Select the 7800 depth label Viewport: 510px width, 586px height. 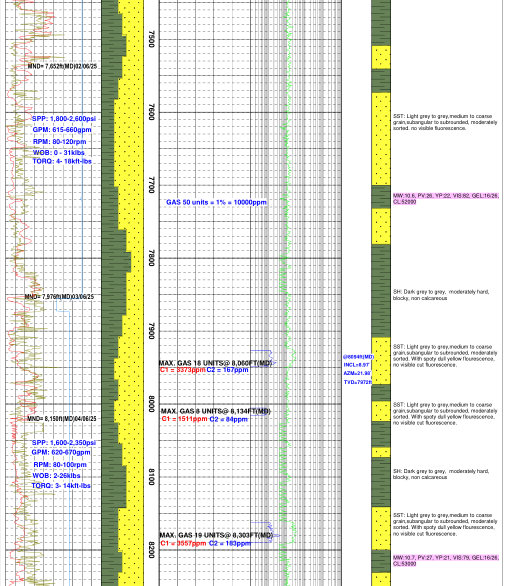click(151, 258)
